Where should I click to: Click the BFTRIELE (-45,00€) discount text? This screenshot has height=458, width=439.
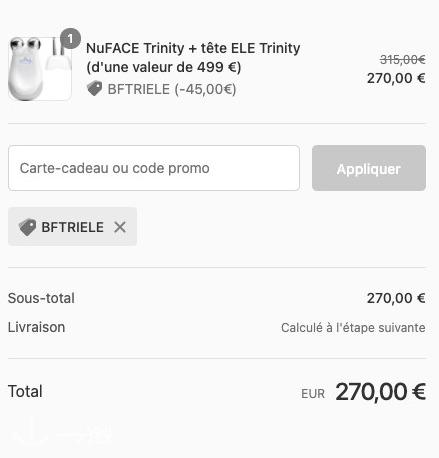pos(172,89)
